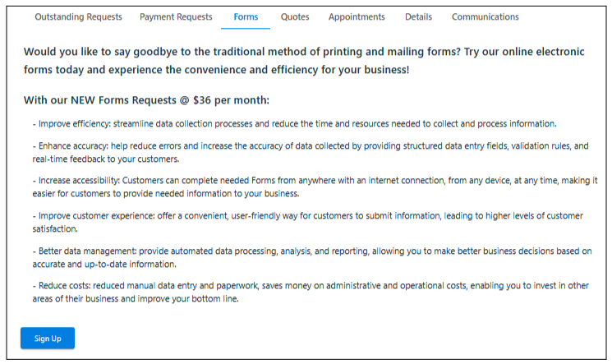Select the 'Improve efficiency' bullet point

tap(294, 124)
